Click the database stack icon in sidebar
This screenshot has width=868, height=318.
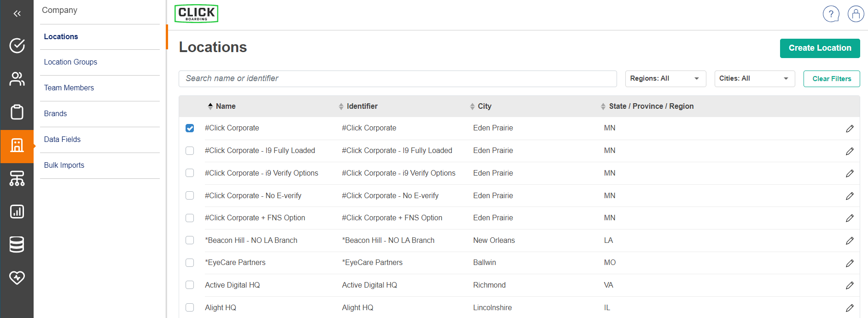pyautogui.click(x=17, y=245)
